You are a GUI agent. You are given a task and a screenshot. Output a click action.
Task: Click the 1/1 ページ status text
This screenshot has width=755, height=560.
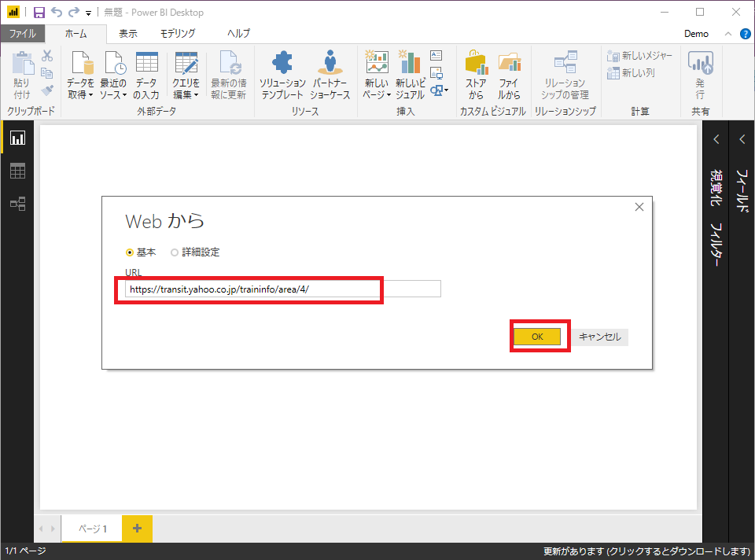pyautogui.click(x=25, y=551)
